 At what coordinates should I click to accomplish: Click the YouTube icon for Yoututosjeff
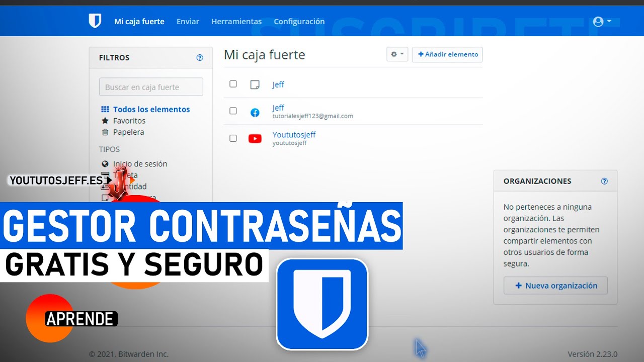[255, 139]
